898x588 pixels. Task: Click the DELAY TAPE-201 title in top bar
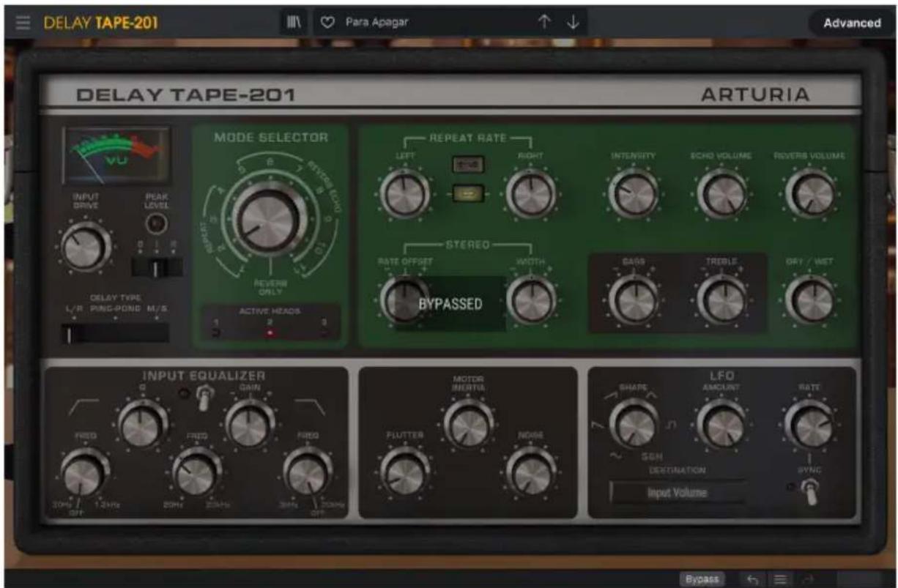(101, 23)
